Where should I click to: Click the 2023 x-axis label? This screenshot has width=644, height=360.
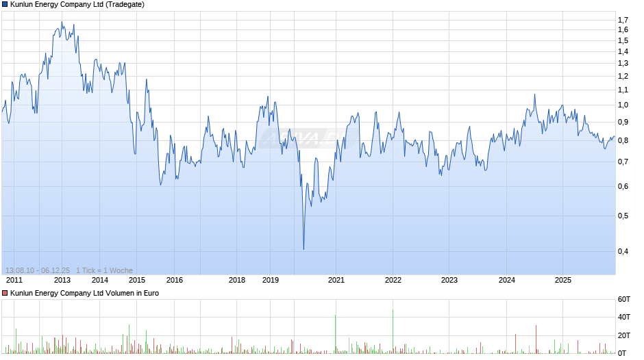tap(449, 280)
